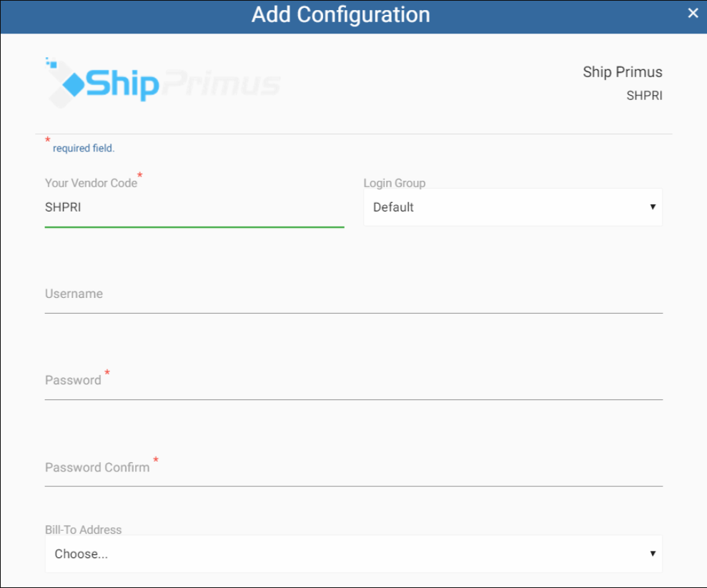Click the Password Confirm field
This screenshot has height=588, width=707.
(353, 468)
